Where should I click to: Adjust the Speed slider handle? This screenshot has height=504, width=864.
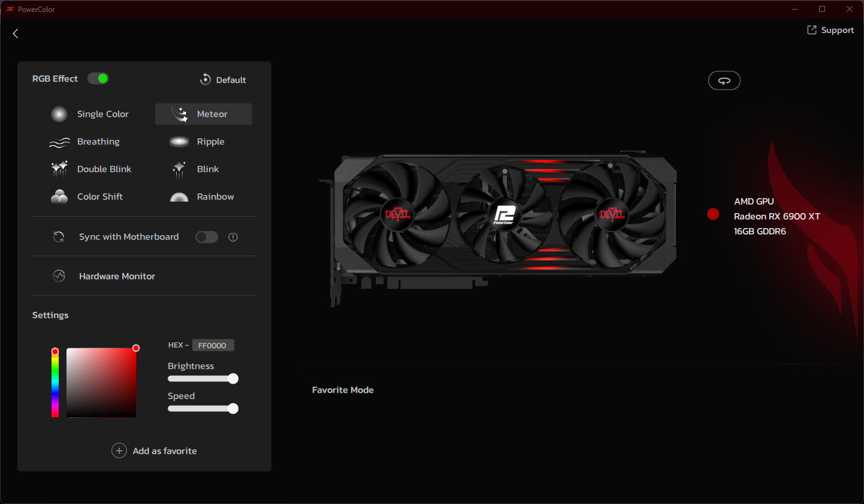(x=233, y=408)
